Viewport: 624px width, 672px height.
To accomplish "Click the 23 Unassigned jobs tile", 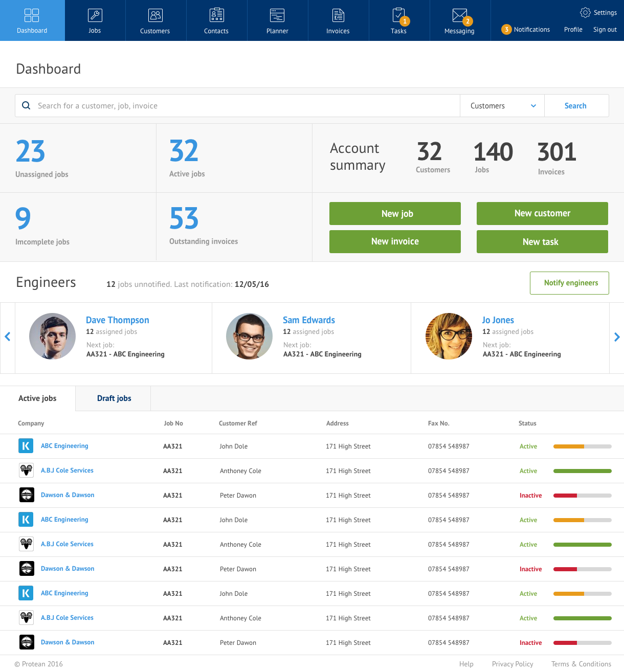I will pos(78,158).
